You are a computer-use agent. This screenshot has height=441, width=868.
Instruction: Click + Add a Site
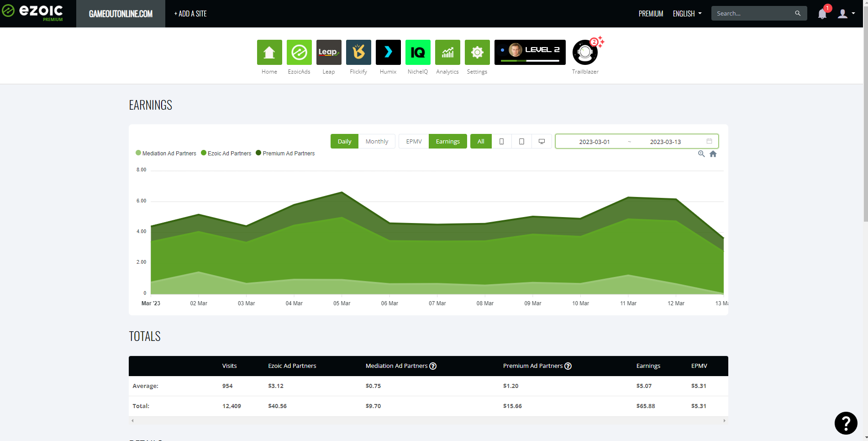coord(190,14)
